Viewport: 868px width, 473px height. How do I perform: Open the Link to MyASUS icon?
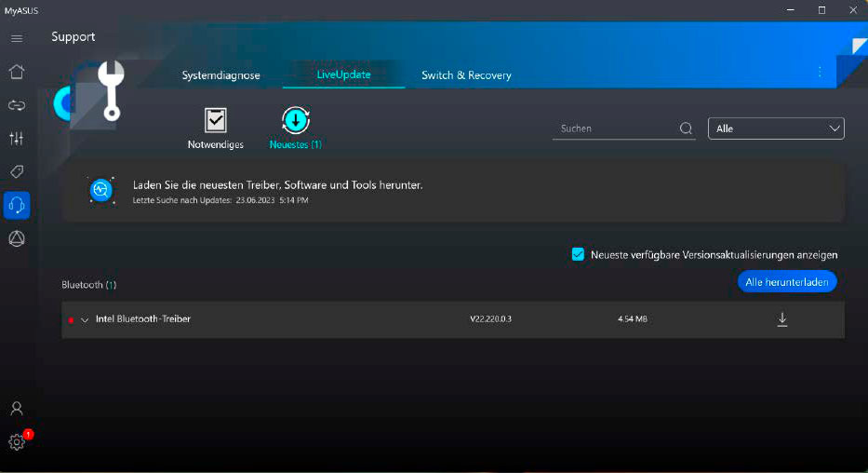pyautogui.click(x=17, y=105)
